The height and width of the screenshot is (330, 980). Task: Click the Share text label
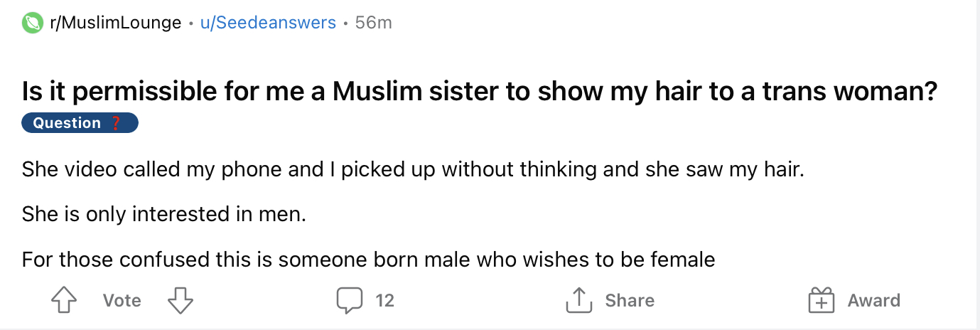click(630, 301)
